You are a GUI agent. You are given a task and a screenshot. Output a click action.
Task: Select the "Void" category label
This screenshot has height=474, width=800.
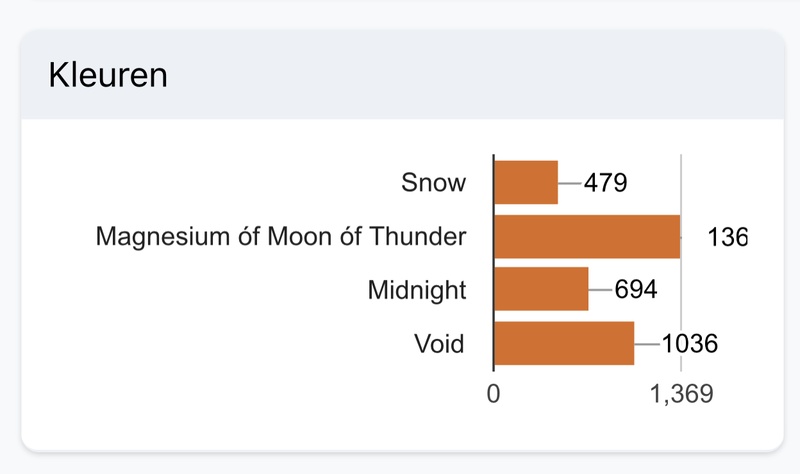tap(439, 345)
